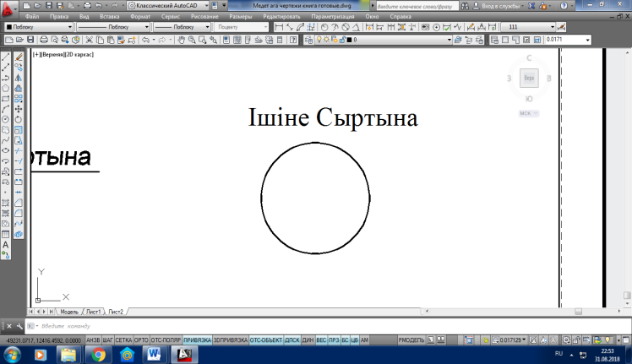Open Google Chrome from the taskbar
Viewport: 632px width, 364px height.
pyautogui.click(x=99, y=355)
